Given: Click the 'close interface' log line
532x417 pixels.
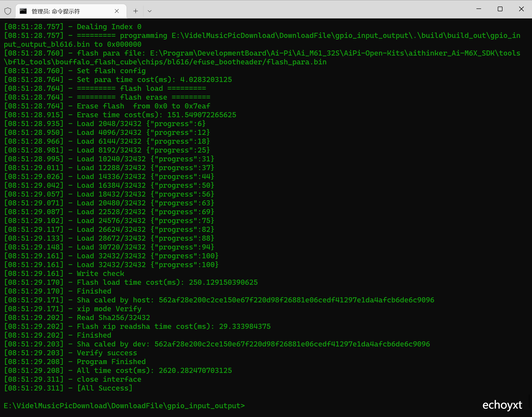Looking at the screenshot, I should point(73,379).
